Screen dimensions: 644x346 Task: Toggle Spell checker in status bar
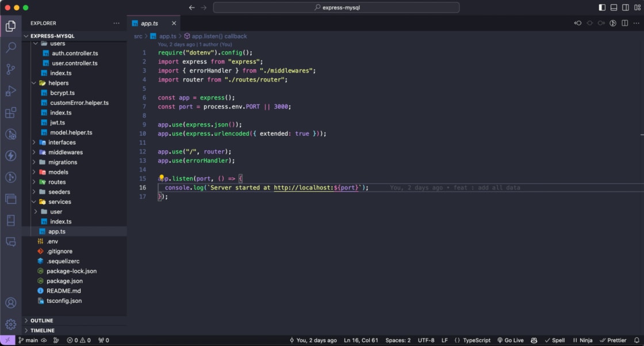pyautogui.click(x=554, y=340)
